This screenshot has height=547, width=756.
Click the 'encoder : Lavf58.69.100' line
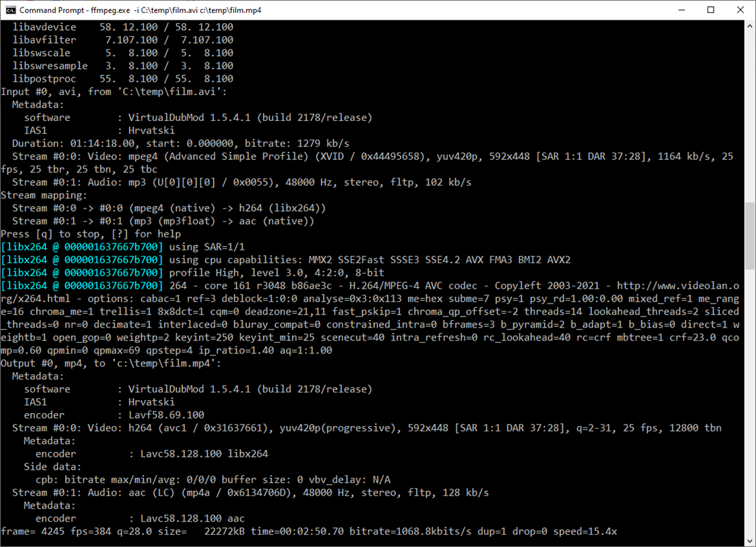[114, 415]
